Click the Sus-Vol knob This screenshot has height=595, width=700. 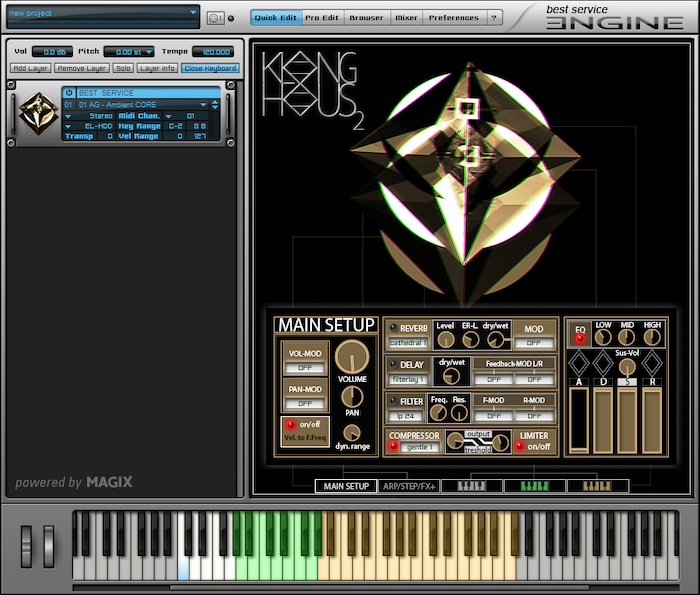pos(627,366)
